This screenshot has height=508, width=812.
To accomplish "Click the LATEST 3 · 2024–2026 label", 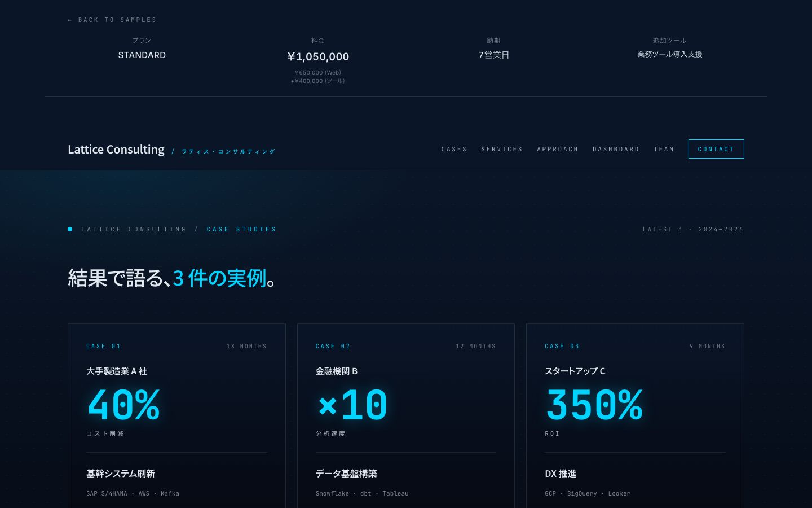I will tap(693, 229).
